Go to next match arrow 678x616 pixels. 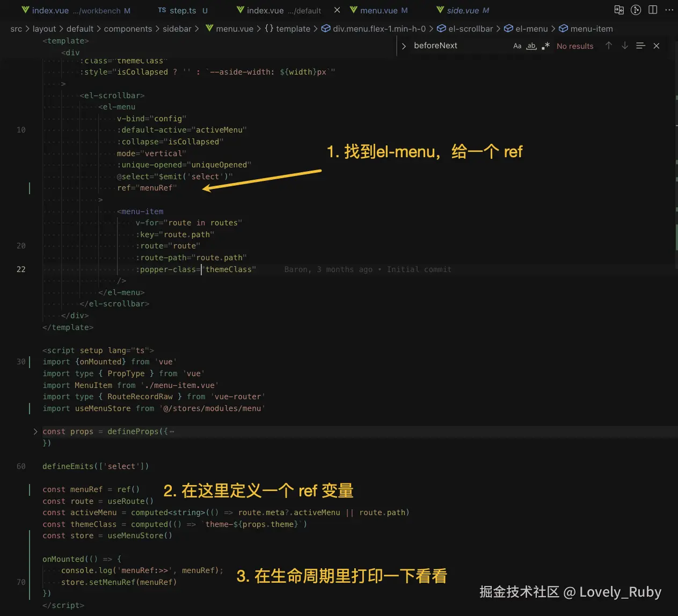[625, 46]
